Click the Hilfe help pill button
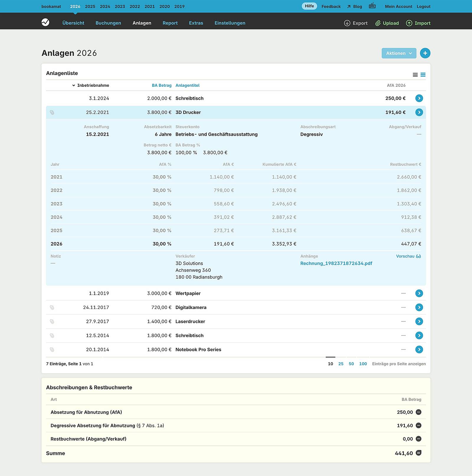 click(309, 6)
